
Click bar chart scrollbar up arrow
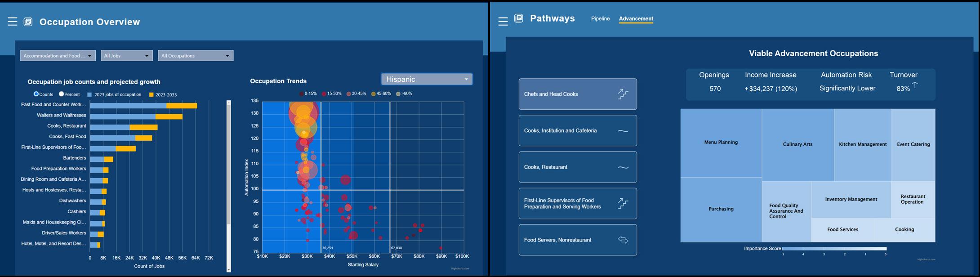pyautogui.click(x=228, y=103)
